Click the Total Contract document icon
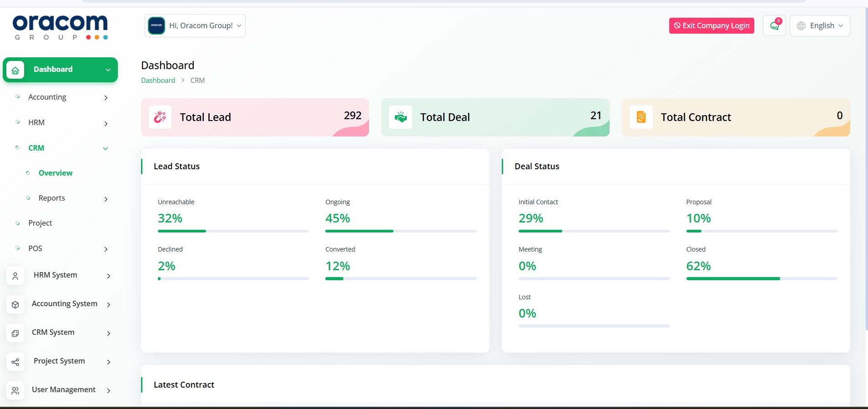This screenshot has width=868, height=409. [x=641, y=117]
